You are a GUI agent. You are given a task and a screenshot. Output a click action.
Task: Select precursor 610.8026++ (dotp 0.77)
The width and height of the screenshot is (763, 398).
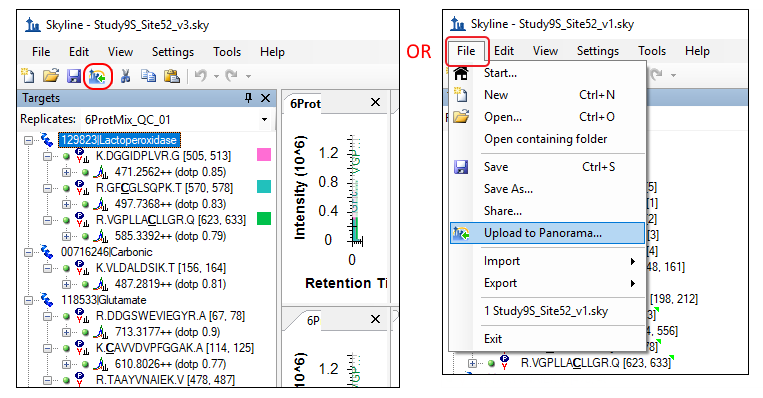coord(170,364)
